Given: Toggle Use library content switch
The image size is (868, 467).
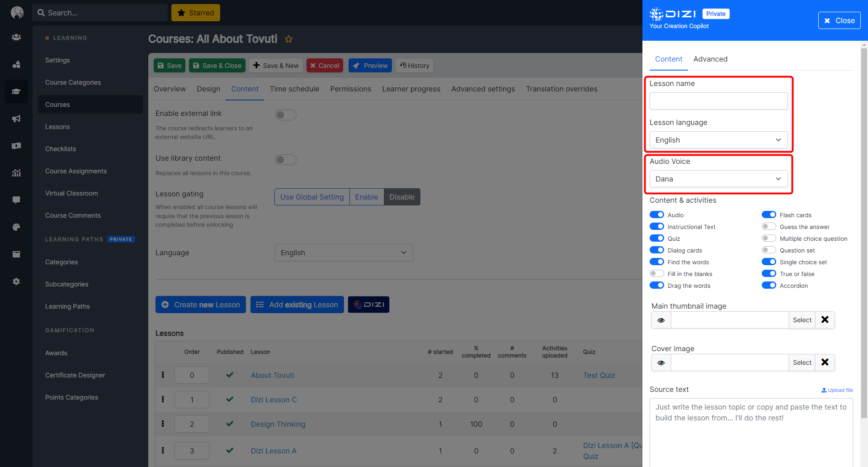Looking at the screenshot, I should (286, 160).
